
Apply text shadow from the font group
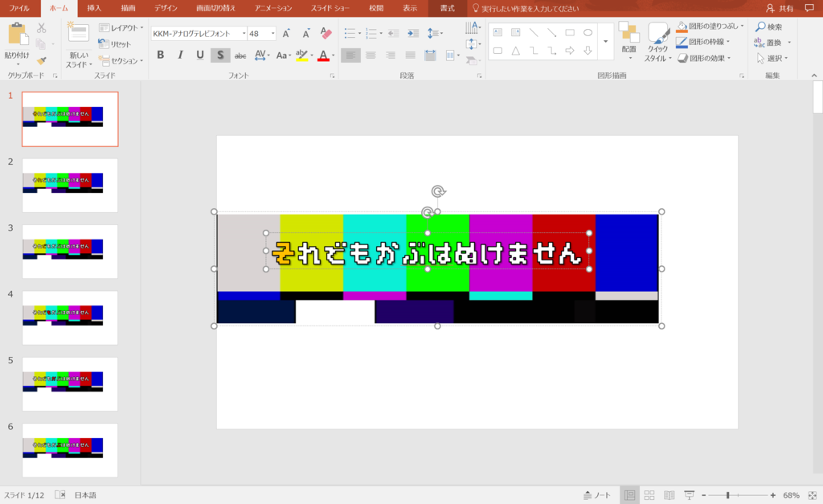[x=221, y=55]
